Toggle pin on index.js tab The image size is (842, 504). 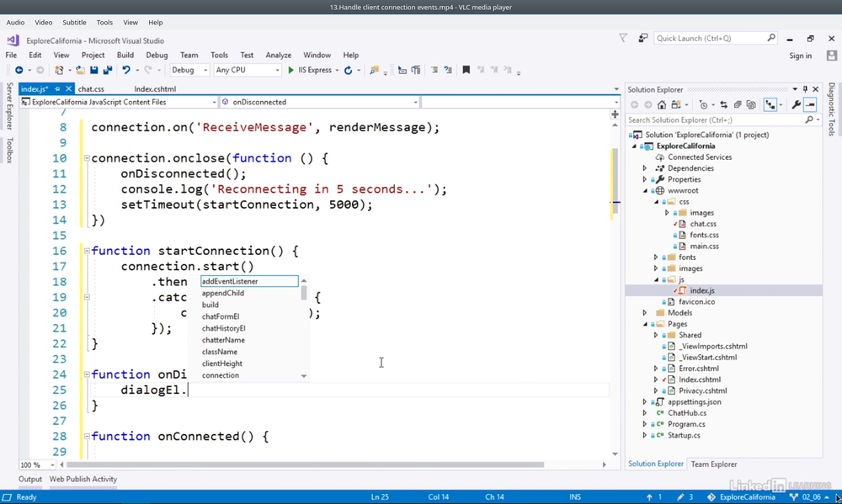(57, 89)
